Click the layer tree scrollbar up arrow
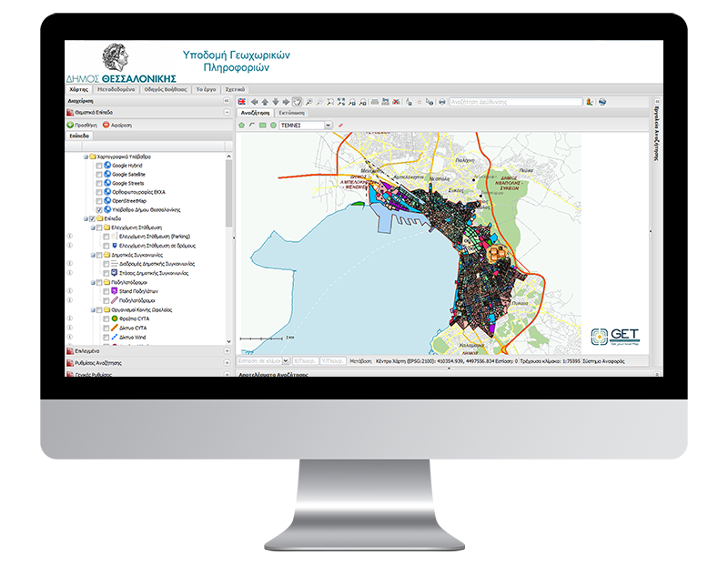Screen dimensions: 728x566 click(228, 157)
